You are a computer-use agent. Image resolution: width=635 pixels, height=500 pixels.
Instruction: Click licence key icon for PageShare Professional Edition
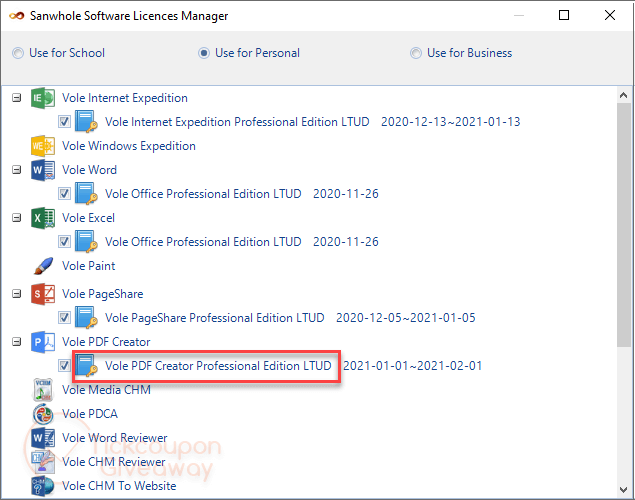[x=86, y=318]
